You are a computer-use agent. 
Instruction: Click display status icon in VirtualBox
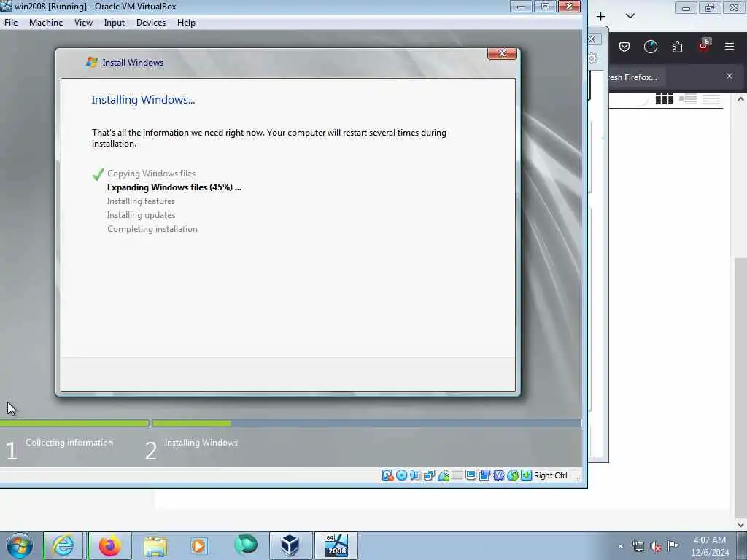[x=471, y=475]
